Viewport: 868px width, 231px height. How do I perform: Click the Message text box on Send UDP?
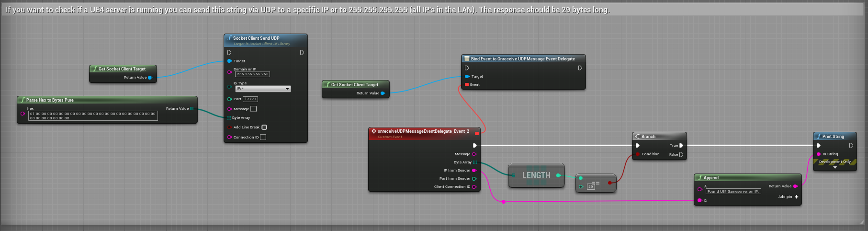click(x=253, y=109)
